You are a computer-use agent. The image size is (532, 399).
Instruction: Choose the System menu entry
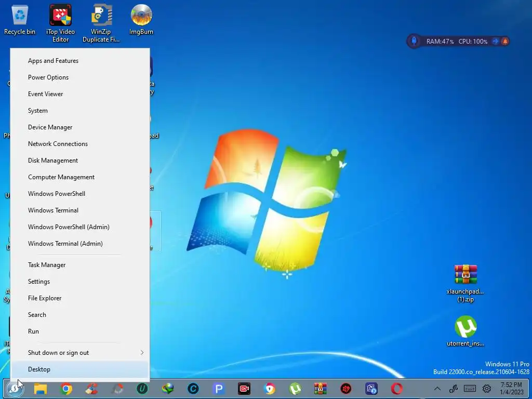coord(79,111)
